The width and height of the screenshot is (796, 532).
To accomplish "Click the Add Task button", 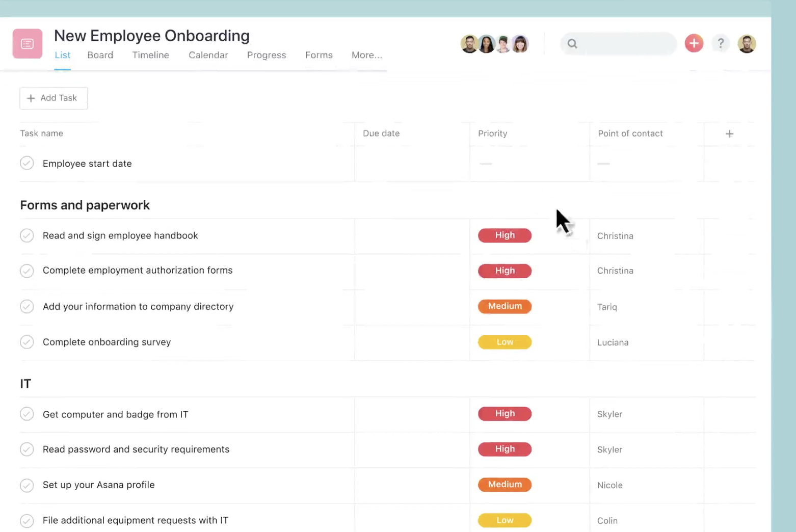I will pyautogui.click(x=54, y=98).
